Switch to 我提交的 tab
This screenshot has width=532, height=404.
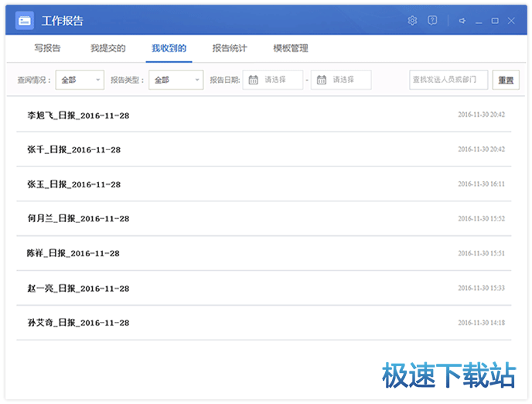click(108, 48)
